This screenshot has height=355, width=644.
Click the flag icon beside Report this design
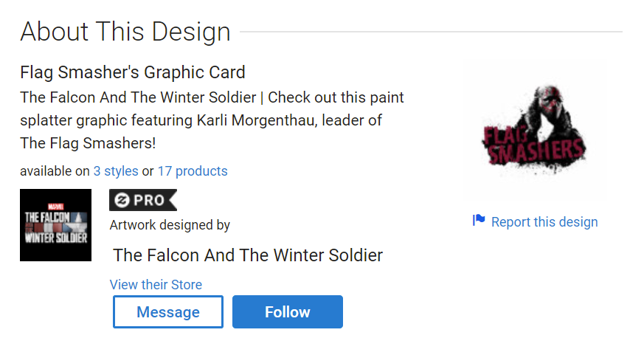479,220
